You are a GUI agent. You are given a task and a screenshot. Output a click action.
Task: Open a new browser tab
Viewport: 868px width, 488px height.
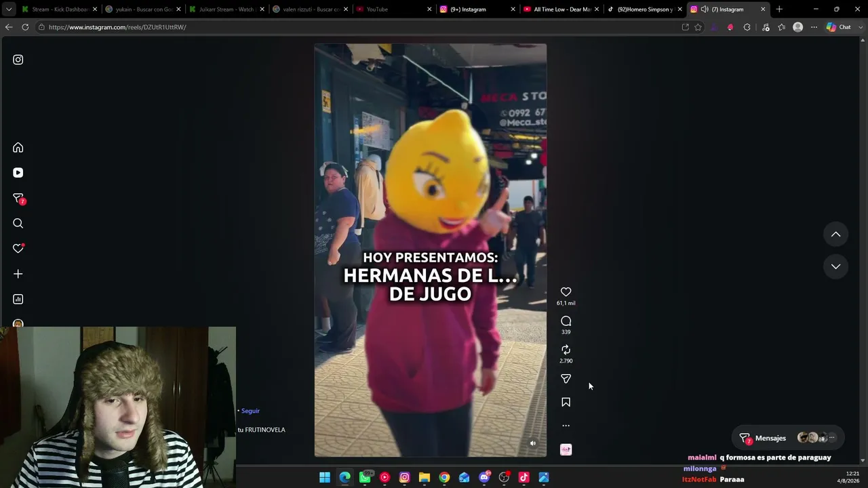pos(779,9)
